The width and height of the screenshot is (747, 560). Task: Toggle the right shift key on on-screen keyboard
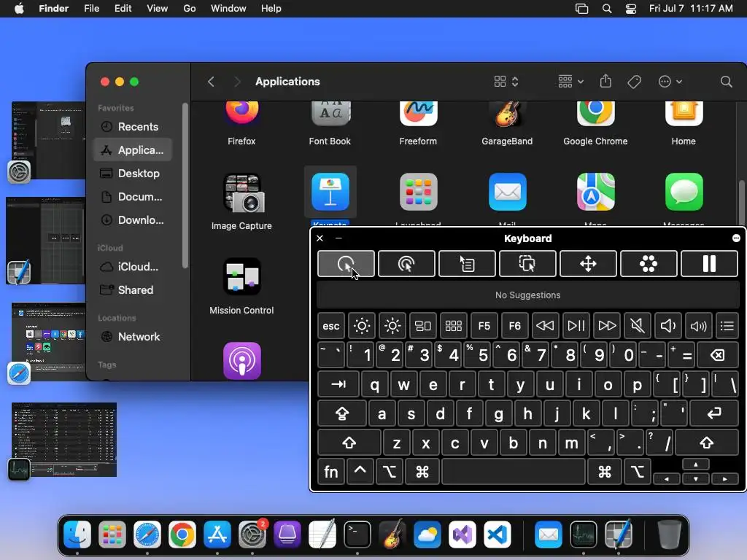coord(706,443)
